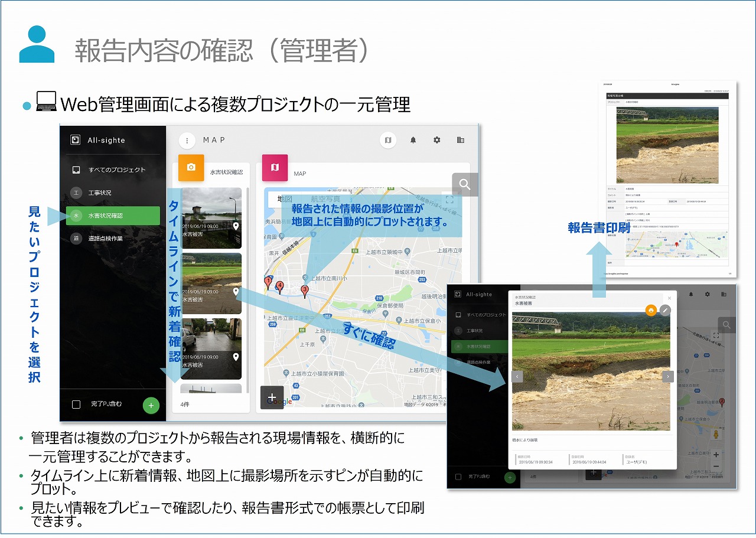The image size is (756, 538).
Task: Go to next photo in preview dialog
Action: click(668, 376)
